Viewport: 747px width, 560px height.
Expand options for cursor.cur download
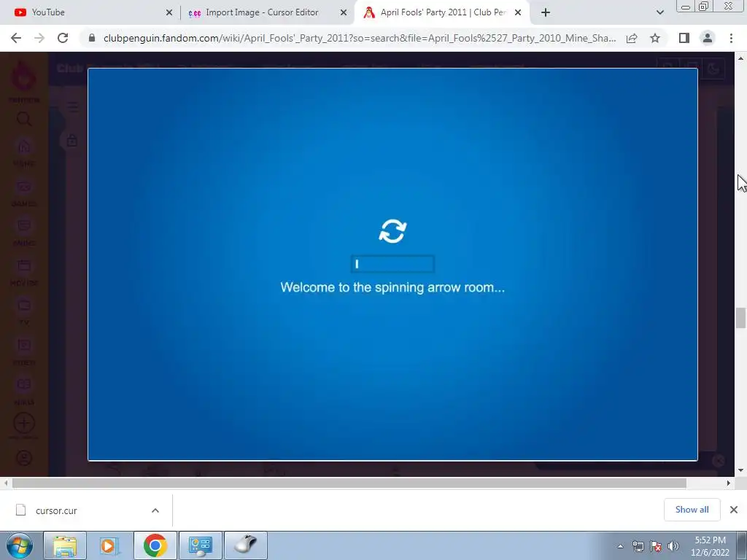155,510
